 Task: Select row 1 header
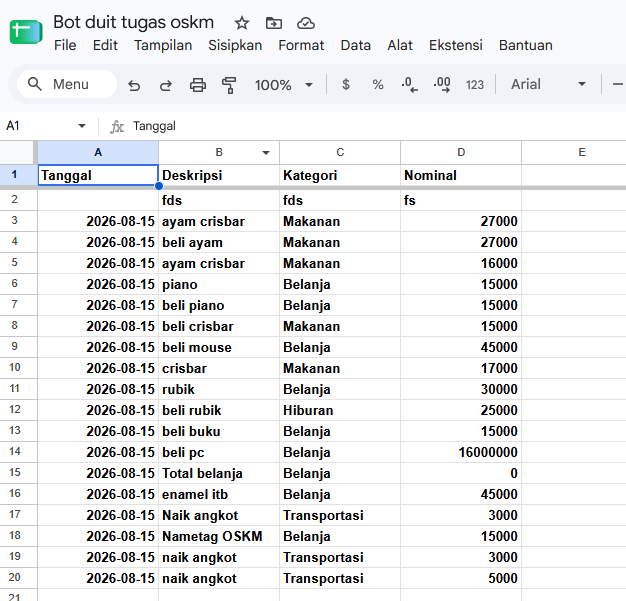point(18,175)
